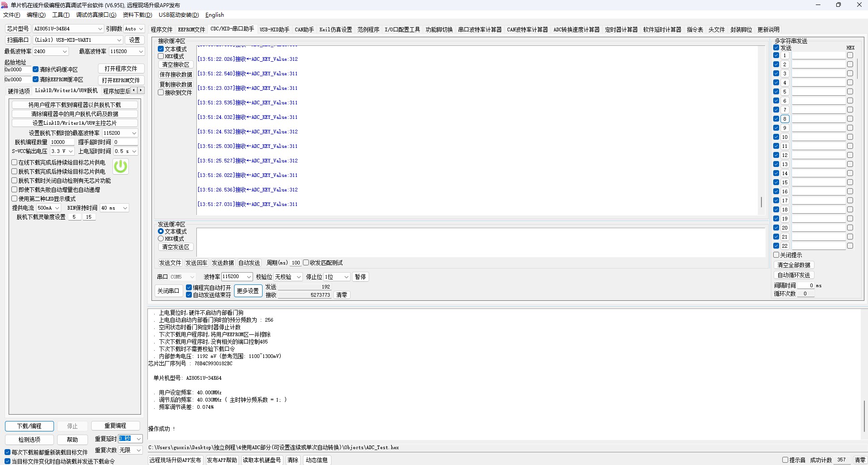Viewport: 868px width, 465px height.
Task: Open the ADC转换速度计算器 tab
Action: click(x=576, y=29)
